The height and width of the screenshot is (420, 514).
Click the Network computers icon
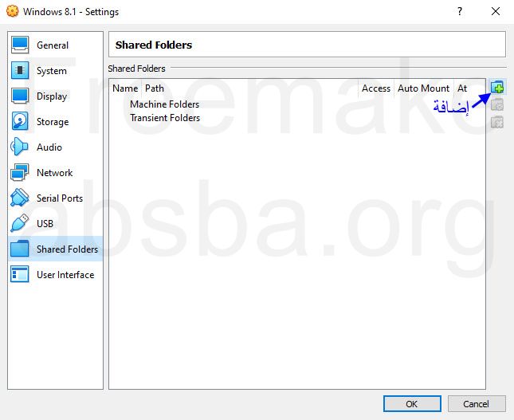(x=20, y=172)
